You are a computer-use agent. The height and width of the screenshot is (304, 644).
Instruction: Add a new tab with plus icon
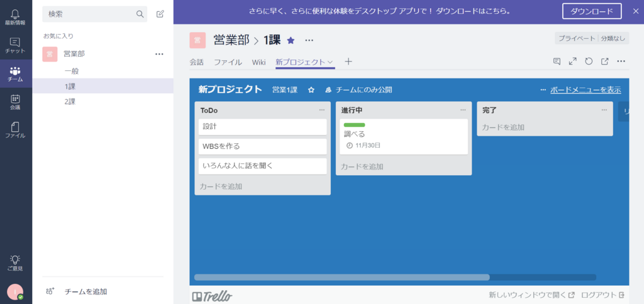(x=348, y=62)
